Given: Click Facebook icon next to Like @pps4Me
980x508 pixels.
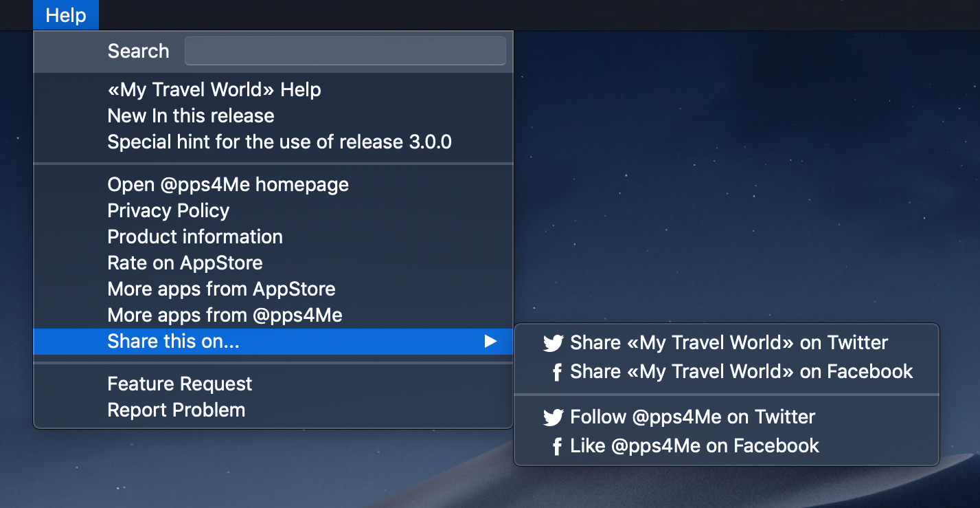Looking at the screenshot, I should pos(557,447).
